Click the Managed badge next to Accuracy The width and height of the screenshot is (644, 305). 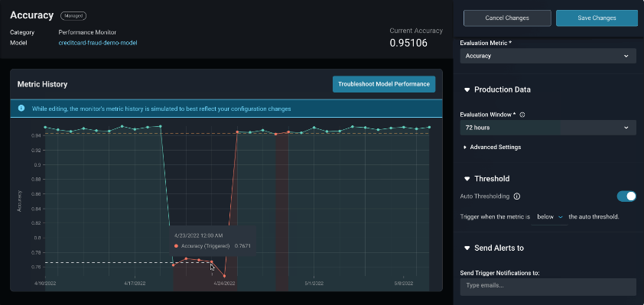coord(73,15)
